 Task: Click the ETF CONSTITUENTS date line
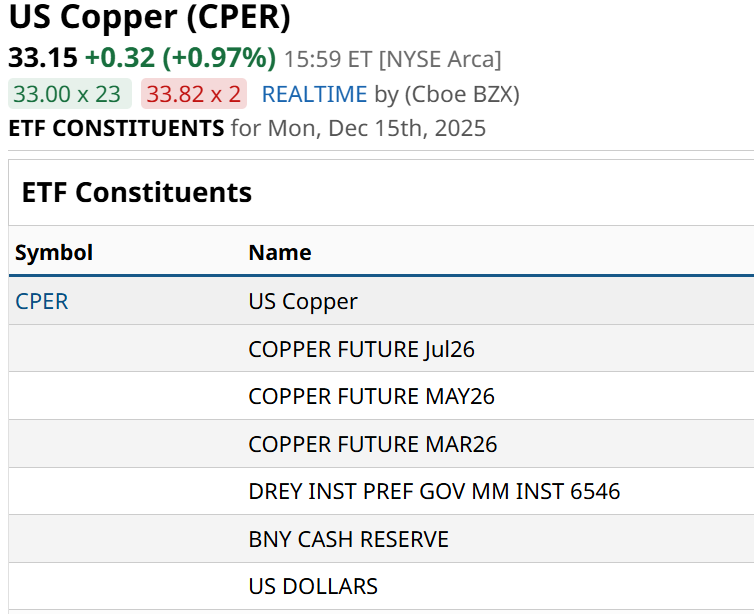[x=247, y=128]
